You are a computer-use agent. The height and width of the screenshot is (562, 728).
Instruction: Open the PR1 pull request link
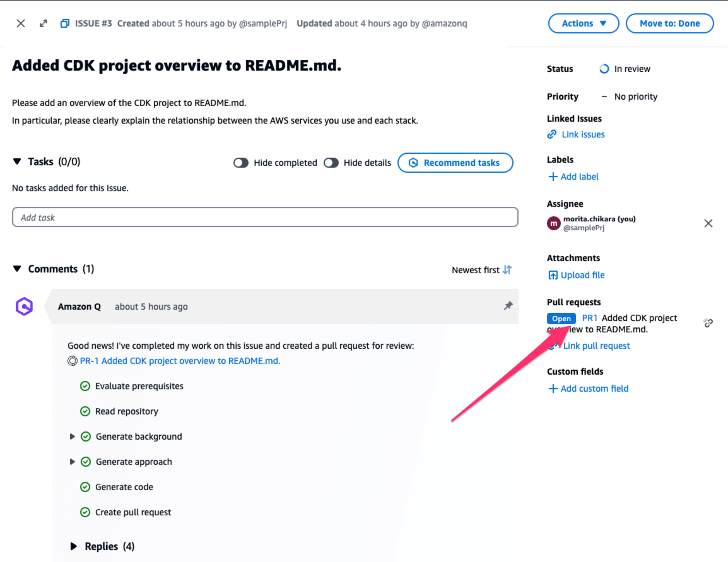589,318
